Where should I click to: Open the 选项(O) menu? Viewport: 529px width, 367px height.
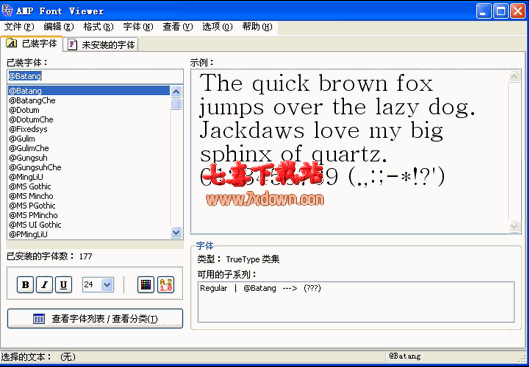(218, 27)
